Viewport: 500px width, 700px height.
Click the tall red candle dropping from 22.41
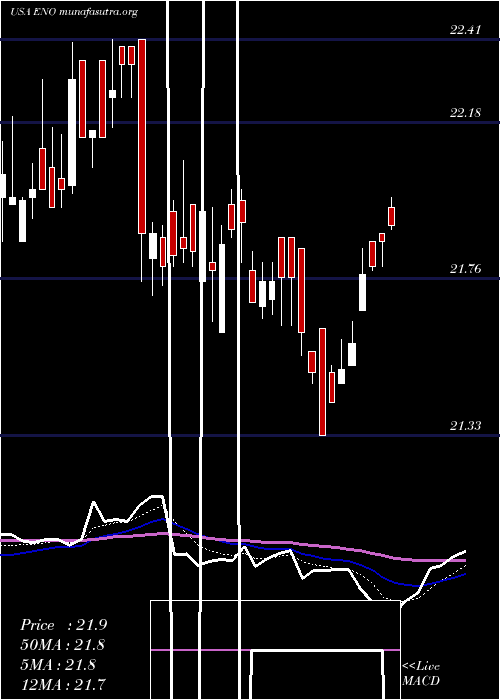pos(142,136)
